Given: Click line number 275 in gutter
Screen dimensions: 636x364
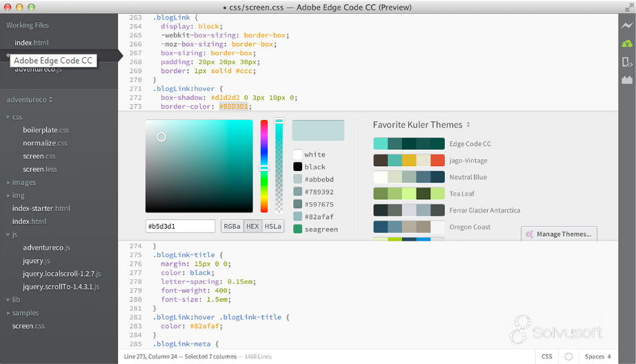Looking at the screenshot, I should pos(135,255).
